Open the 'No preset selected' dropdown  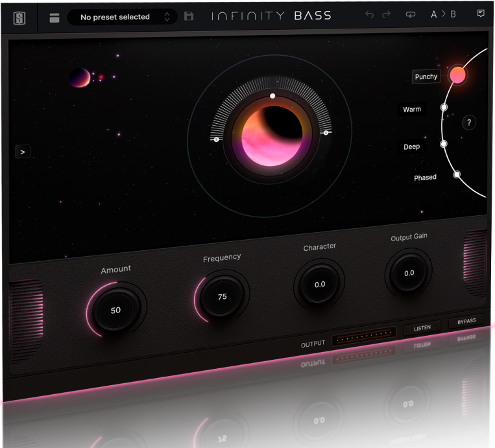point(114,18)
